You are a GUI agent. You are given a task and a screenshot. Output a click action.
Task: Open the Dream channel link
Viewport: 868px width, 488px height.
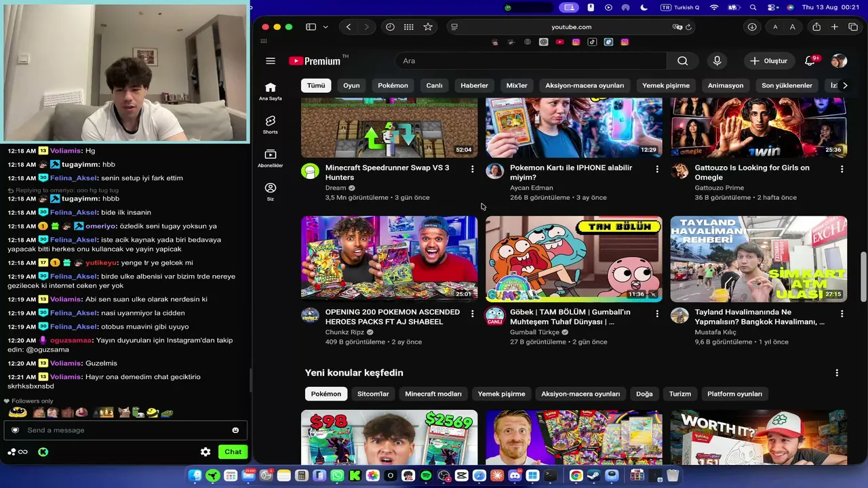(336, 188)
